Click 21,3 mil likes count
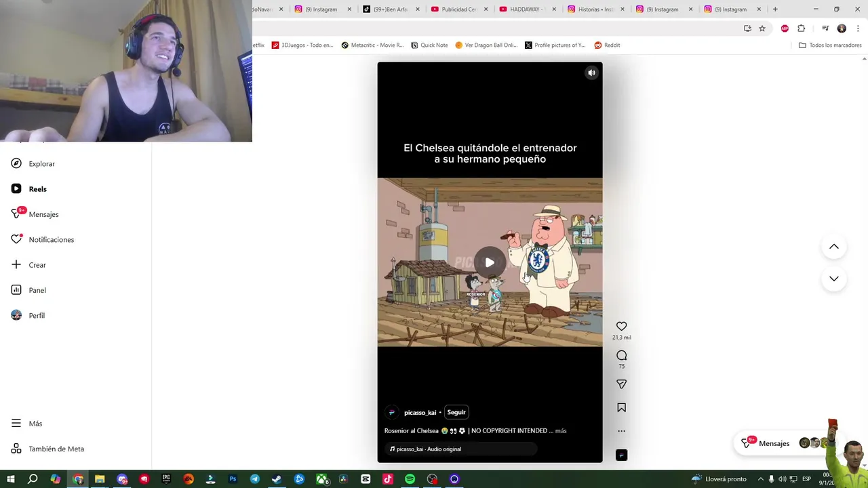The height and width of the screenshot is (488, 868). click(x=621, y=338)
